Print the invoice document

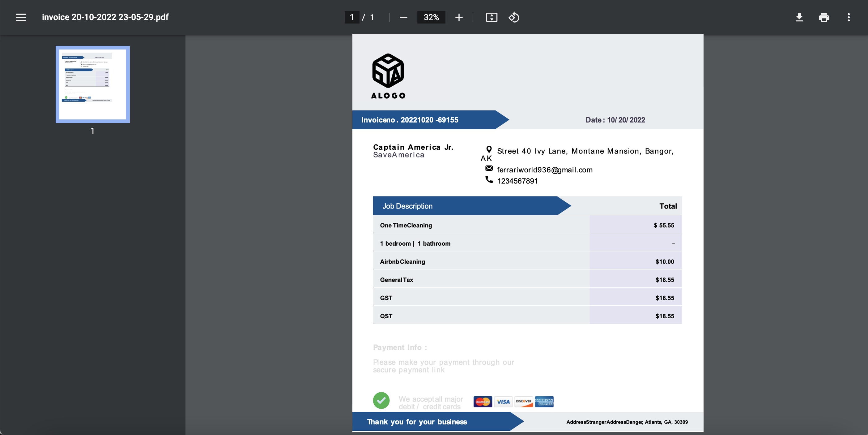(x=824, y=17)
